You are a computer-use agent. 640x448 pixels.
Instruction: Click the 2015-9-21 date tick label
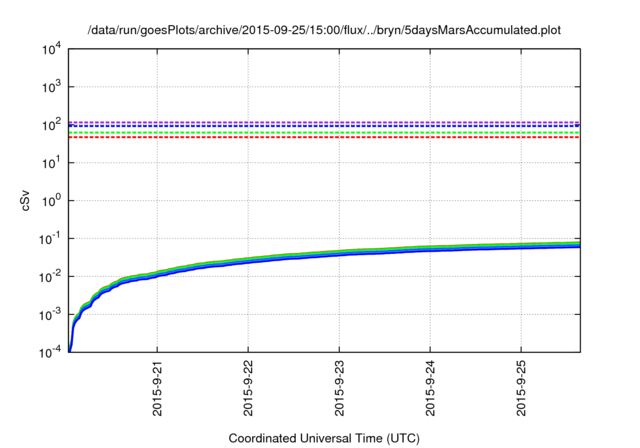[x=157, y=388]
